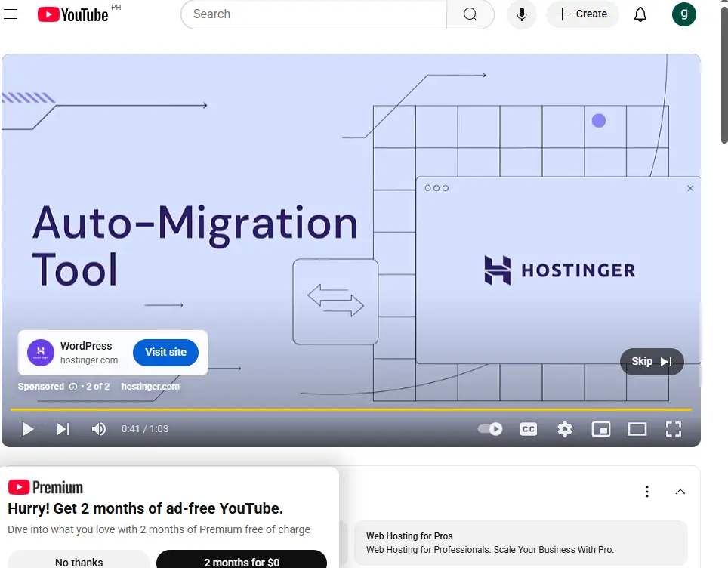Collapse the ad panel chevron

(x=680, y=492)
